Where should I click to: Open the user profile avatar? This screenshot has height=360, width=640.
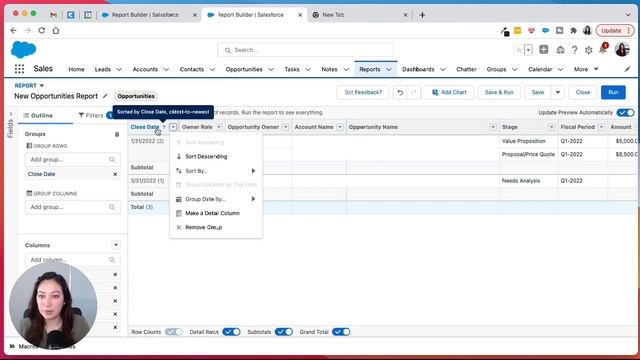click(622, 49)
